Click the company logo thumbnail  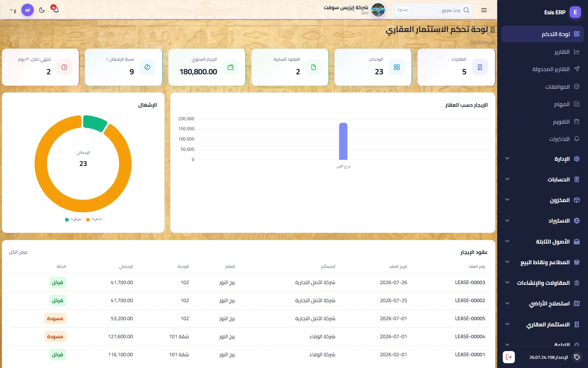tap(378, 10)
